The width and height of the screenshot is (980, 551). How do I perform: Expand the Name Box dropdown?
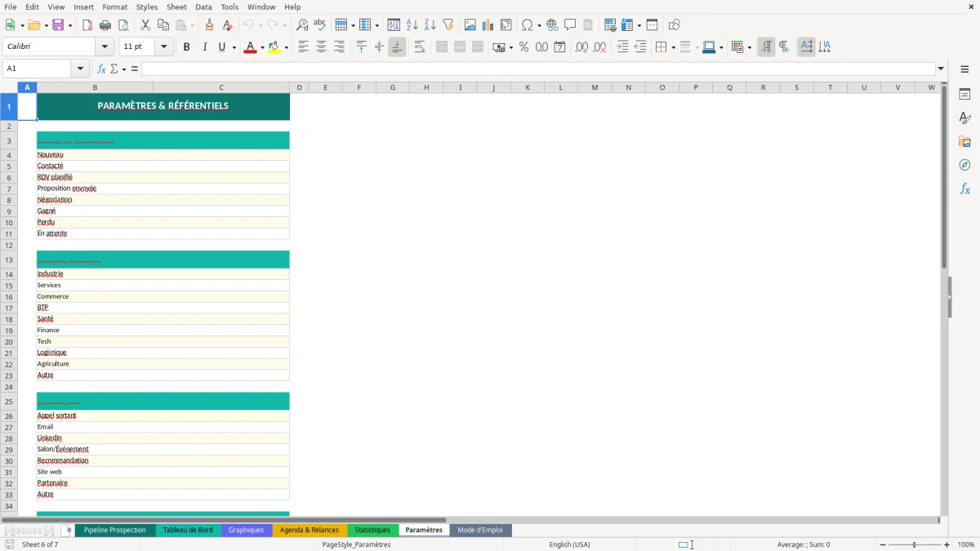[x=81, y=69]
